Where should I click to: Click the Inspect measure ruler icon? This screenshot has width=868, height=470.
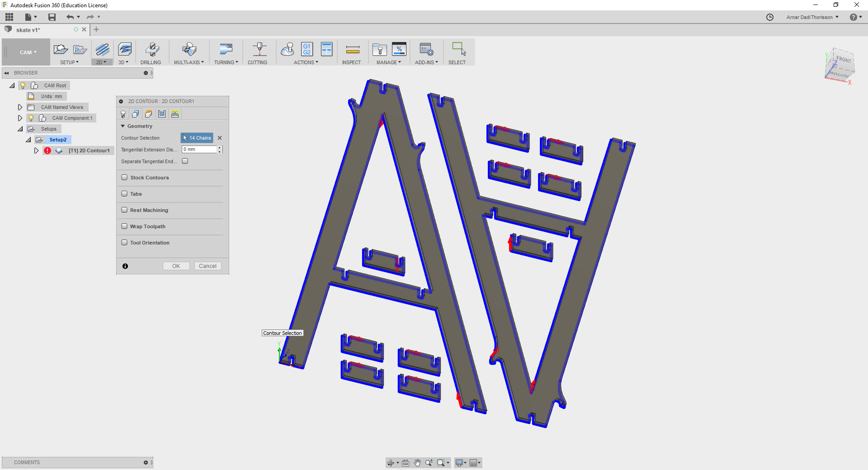(353, 49)
